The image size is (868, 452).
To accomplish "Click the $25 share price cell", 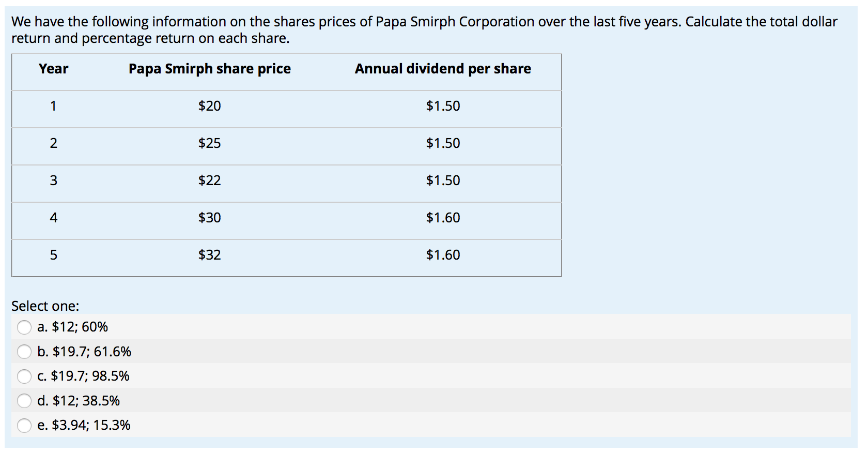I will [209, 143].
